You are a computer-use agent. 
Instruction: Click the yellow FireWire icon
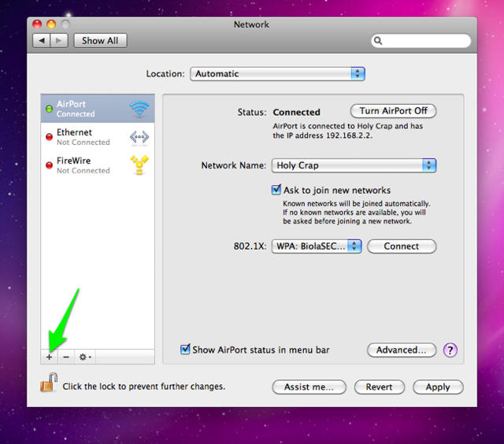(139, 165)
